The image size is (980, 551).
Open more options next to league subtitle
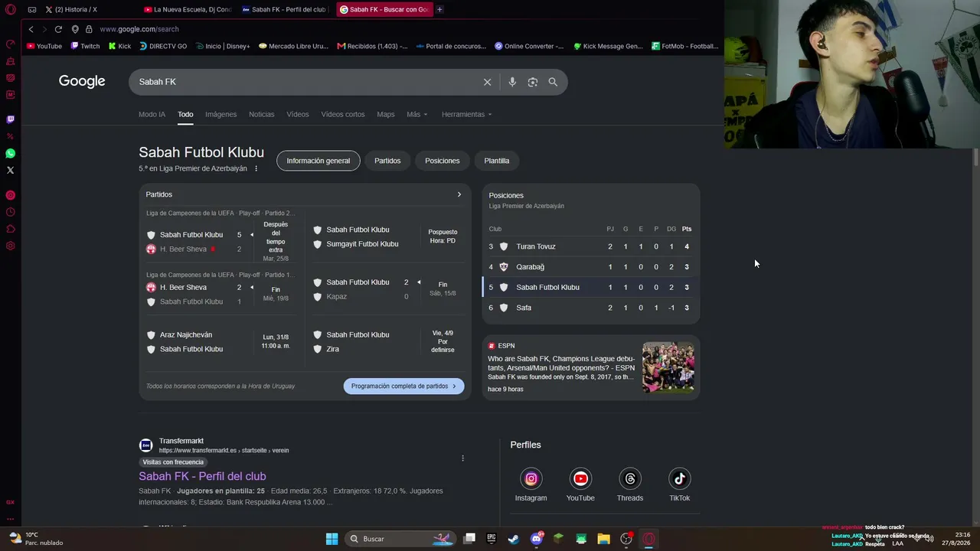[256, 168]
